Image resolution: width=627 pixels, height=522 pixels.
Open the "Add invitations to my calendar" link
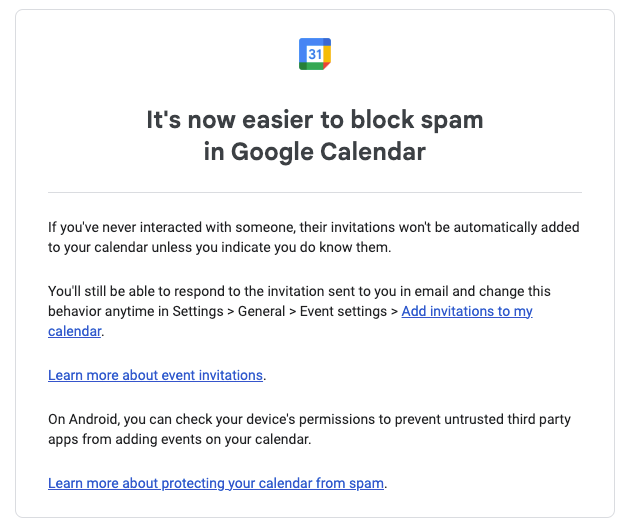pos(466,311)
